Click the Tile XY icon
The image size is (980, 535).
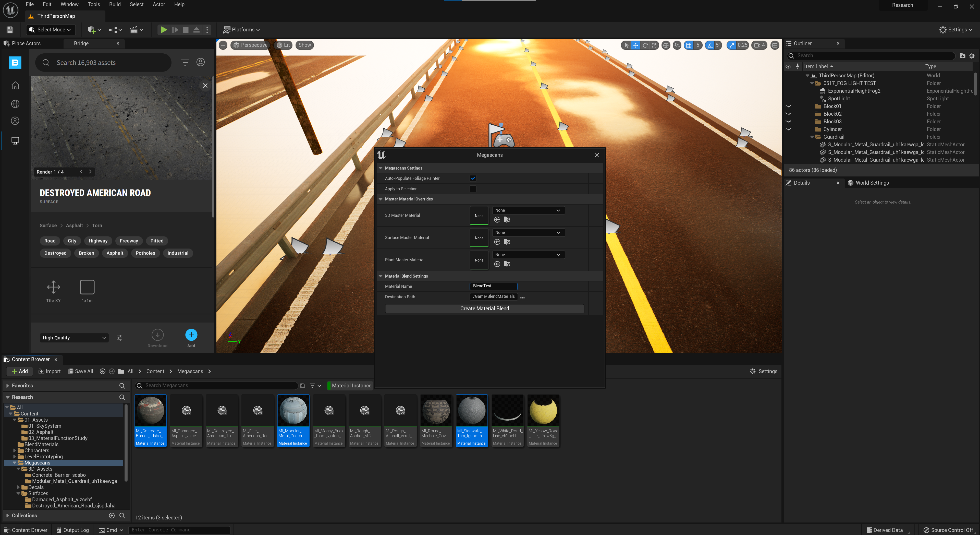click(53, 287)
